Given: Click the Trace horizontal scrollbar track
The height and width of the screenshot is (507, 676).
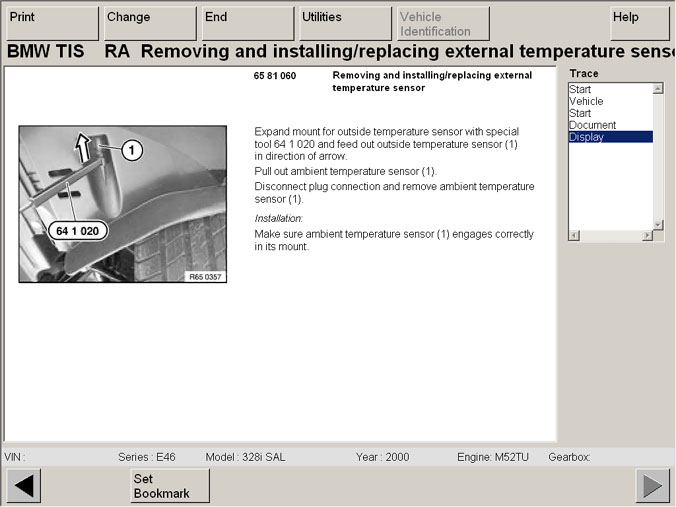Looking at the screenshot, I should tap(611, 235).
